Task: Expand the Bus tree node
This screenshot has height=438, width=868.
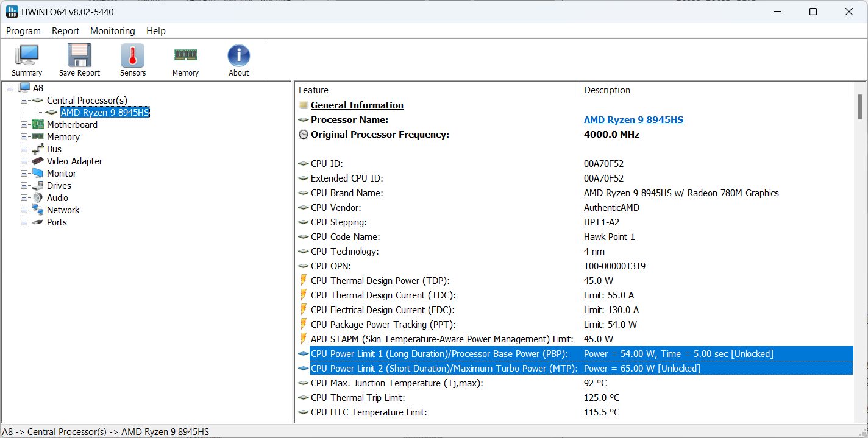Action: (x=24, y=149)
